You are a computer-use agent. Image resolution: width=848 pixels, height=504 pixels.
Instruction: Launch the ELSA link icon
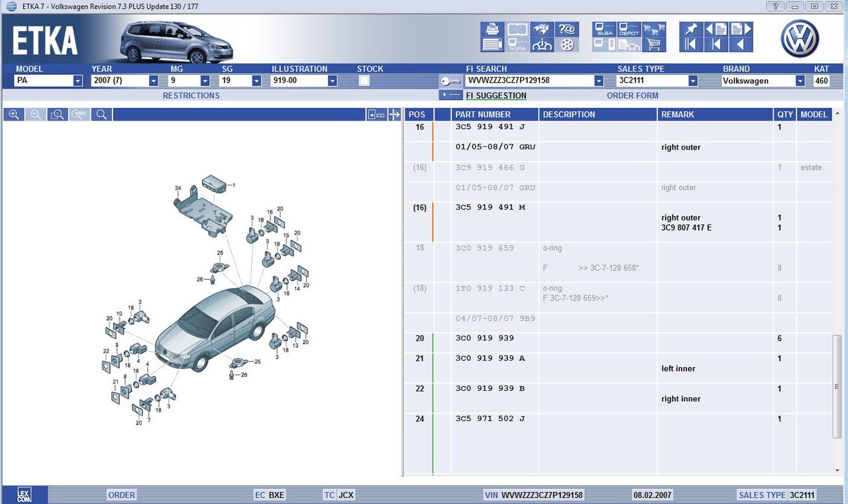point(604,29)
